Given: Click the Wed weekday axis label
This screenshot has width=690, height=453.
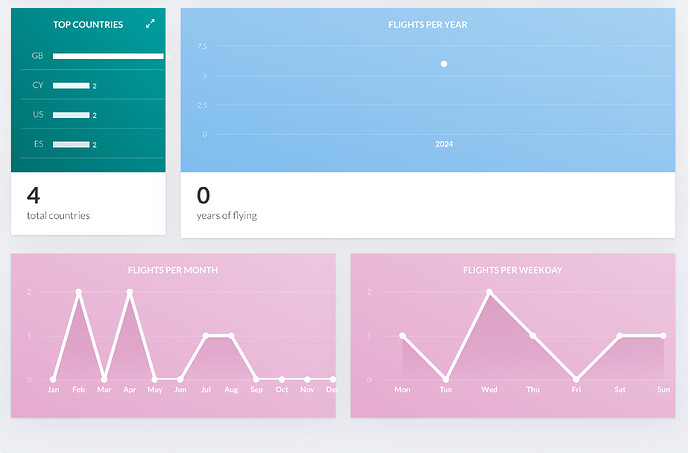Looking at the screenshot, I should pos(489,390).
